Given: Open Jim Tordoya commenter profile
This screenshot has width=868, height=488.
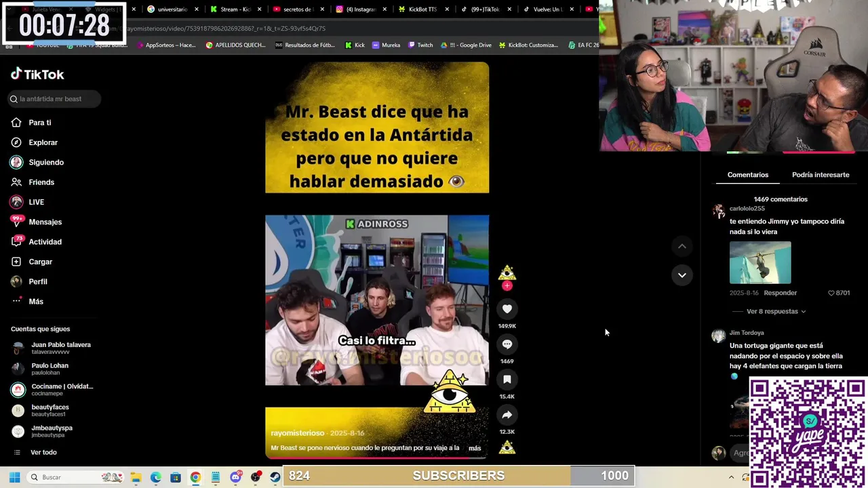Looking at the screenshot, I should pyautogui.click(x=747, y=333).
